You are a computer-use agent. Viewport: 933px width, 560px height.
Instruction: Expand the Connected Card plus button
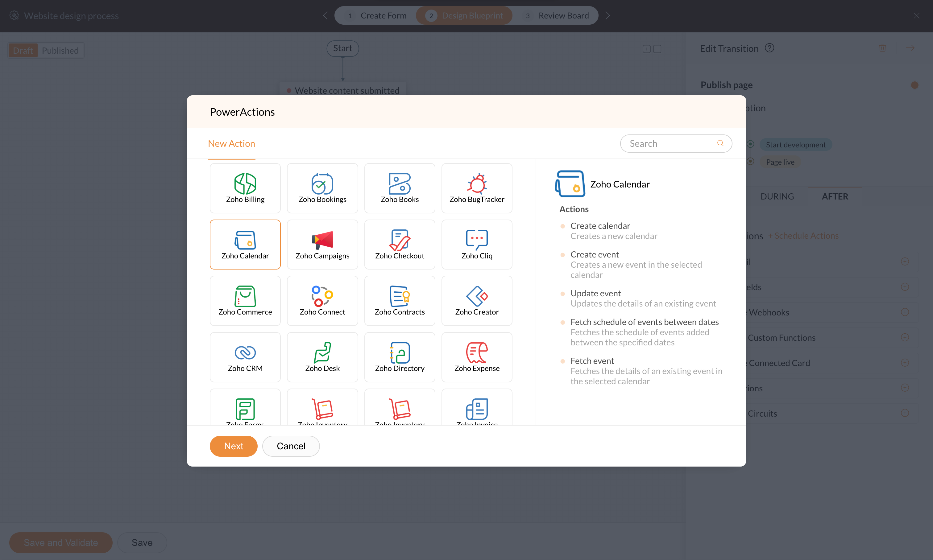(x=905, y=363)
